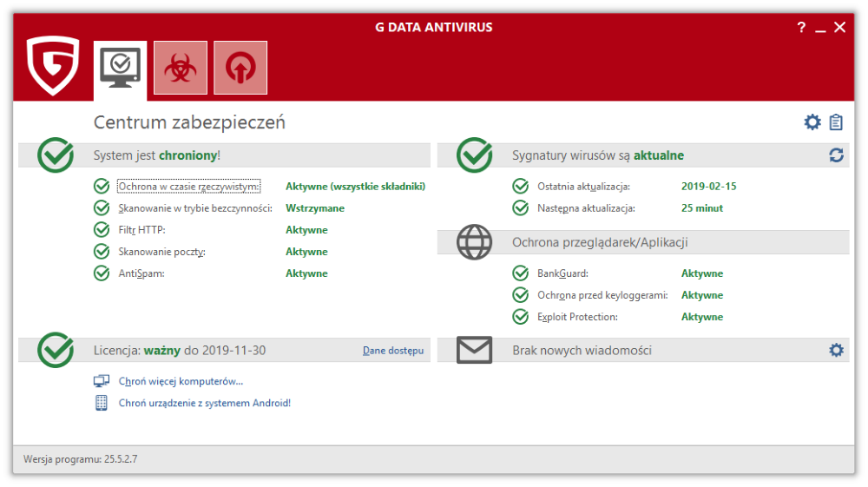The height and width of the screenshot is (487, 868).
Task: Click the Android device icon
Action: coord(102,403)
